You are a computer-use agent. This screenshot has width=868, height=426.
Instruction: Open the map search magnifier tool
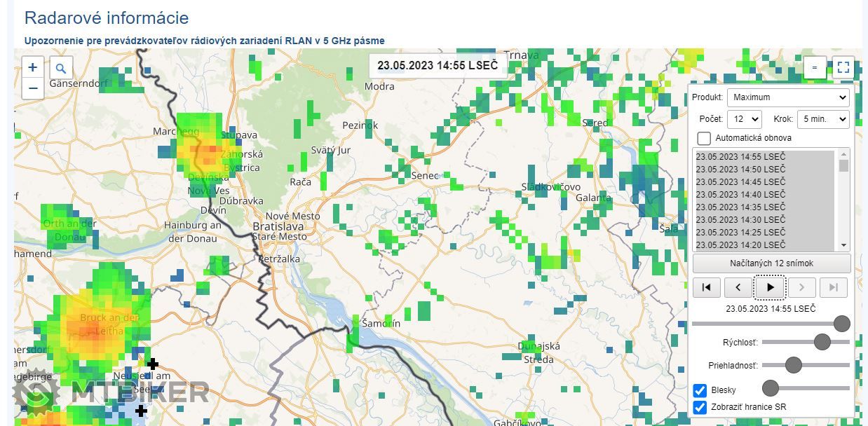(x=61, y=68)
